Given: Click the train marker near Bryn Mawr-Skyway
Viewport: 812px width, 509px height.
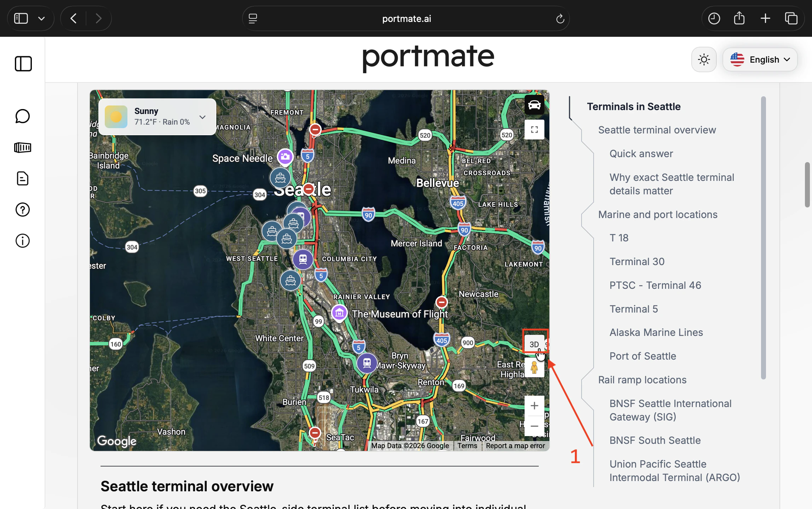Looking at the screenshot, I should pos(367,363).
